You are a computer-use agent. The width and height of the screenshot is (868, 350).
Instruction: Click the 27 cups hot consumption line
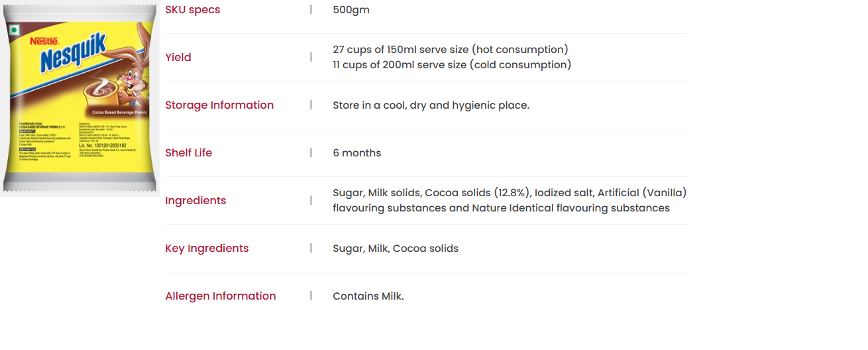[x=451, y=50]
